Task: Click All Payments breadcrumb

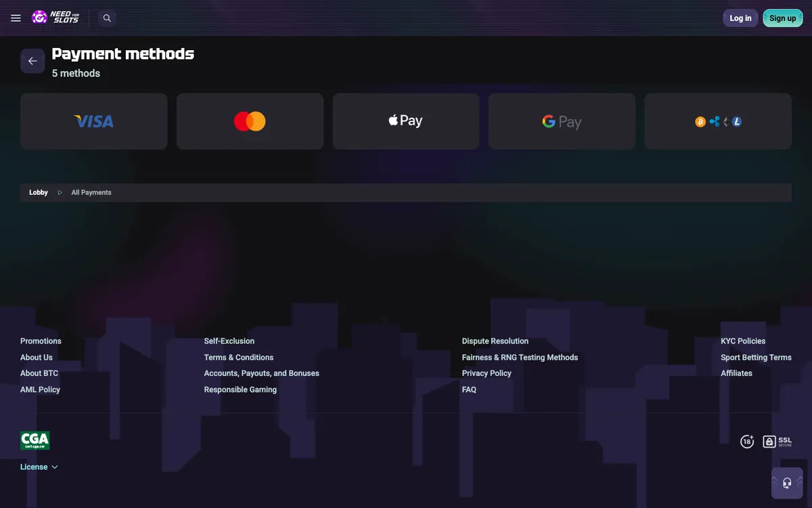Action: [91, 192]
